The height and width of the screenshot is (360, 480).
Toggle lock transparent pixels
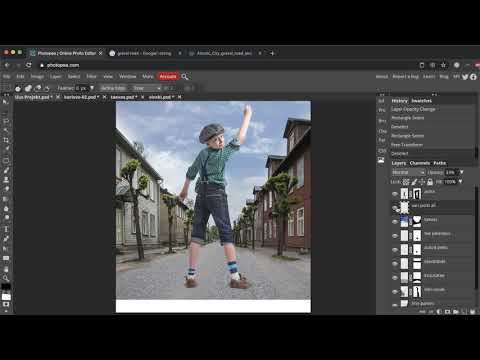pyautogui.click(x=406, y=182)
